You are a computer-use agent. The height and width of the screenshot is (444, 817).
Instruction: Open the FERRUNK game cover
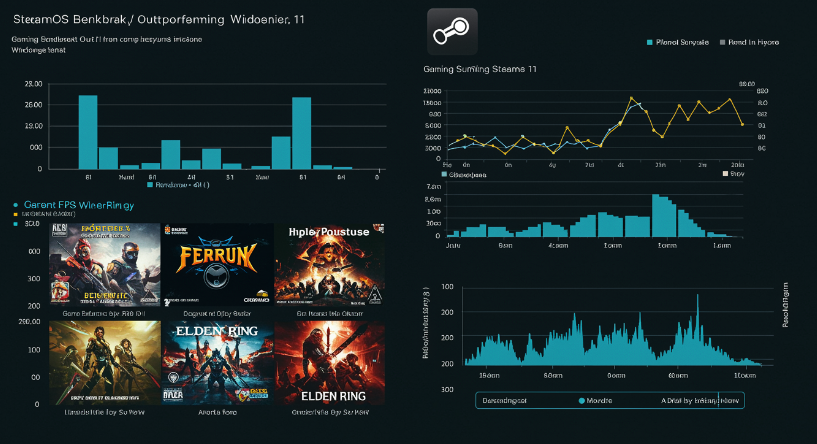coord(217,264)
